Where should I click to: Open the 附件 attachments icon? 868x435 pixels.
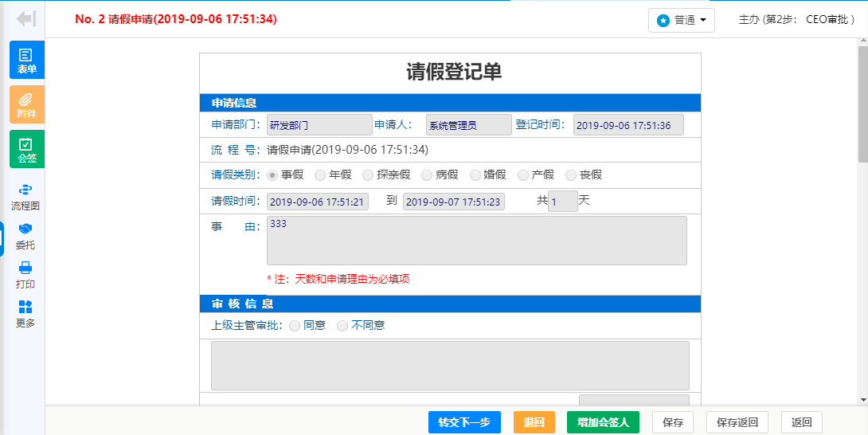click(x=27, y=104)
